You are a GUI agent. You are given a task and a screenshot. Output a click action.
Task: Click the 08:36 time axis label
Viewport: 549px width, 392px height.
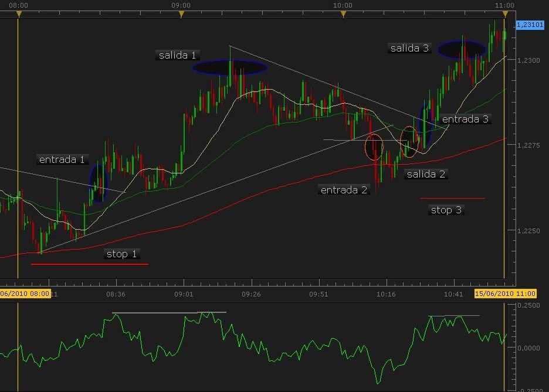[x=116, y=294]
